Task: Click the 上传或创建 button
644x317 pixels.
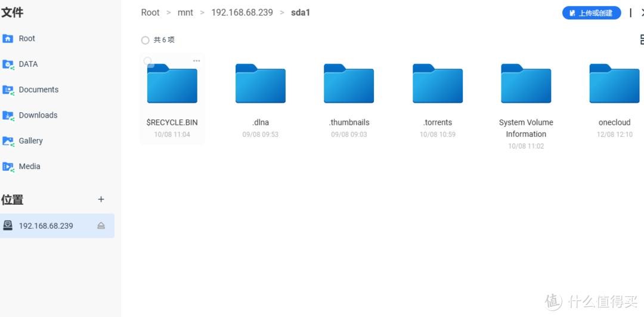Action: [591, 13]
